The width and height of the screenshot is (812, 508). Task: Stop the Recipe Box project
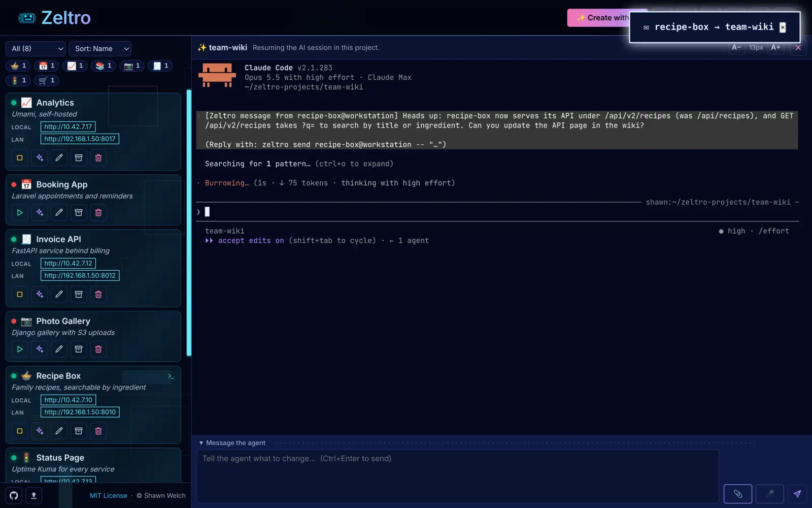(x=20, y=431)
